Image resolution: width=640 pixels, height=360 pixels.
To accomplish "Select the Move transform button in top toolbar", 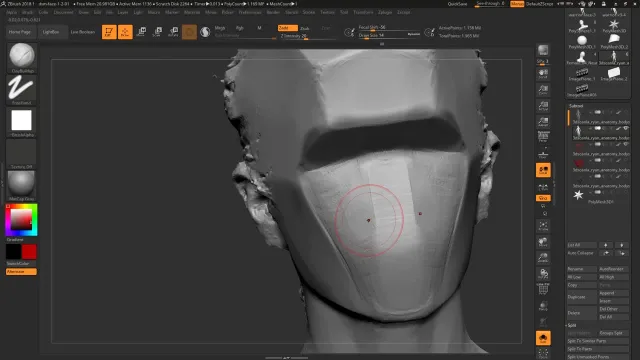I will (142, 32).
